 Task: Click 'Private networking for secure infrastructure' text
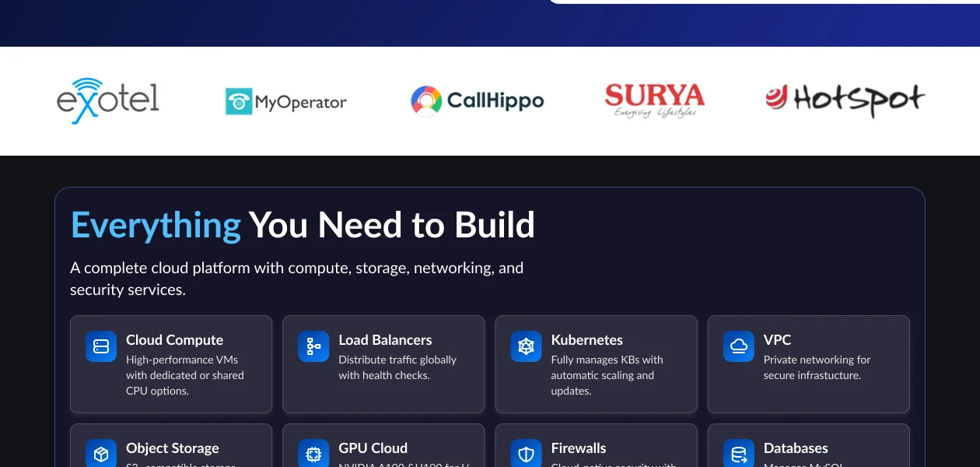pyautogui.click(x=817, y=367)
